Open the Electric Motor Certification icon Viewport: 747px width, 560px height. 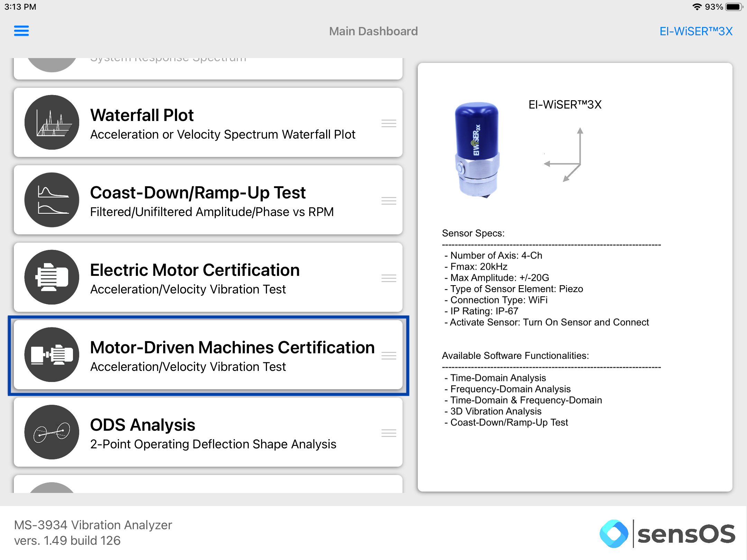point(52,277)
